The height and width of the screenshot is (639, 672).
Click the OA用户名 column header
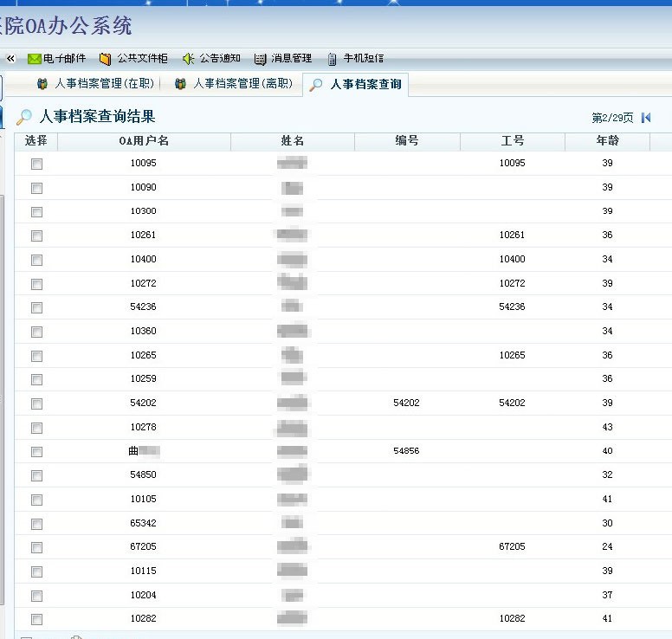point(144,141)
